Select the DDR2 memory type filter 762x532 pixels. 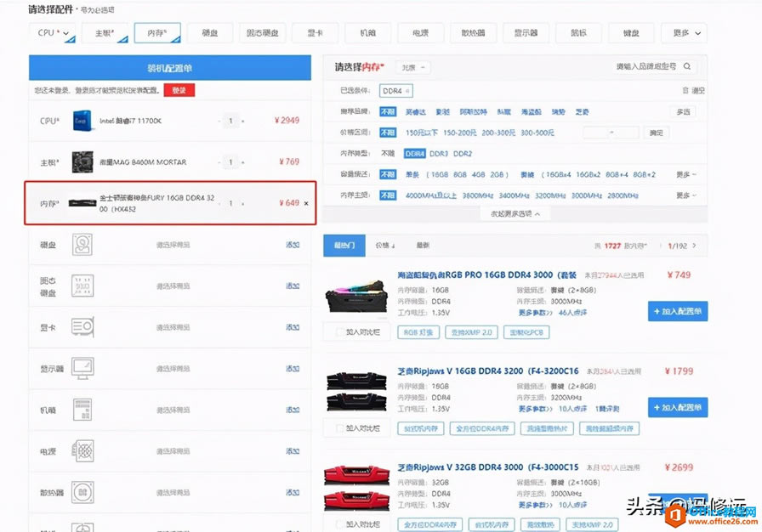pyautogui.click(x=463, y=153)
